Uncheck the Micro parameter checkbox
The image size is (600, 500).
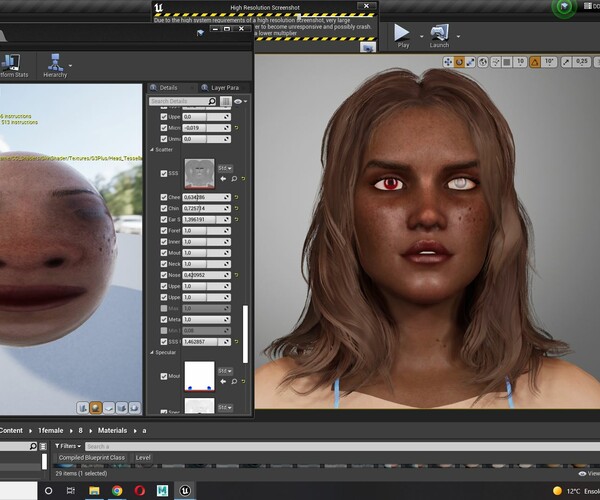click(164, 128)
